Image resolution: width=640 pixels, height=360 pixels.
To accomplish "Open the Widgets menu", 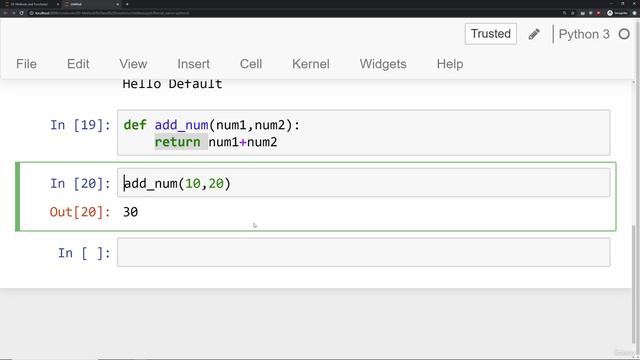I will (383, 64).
